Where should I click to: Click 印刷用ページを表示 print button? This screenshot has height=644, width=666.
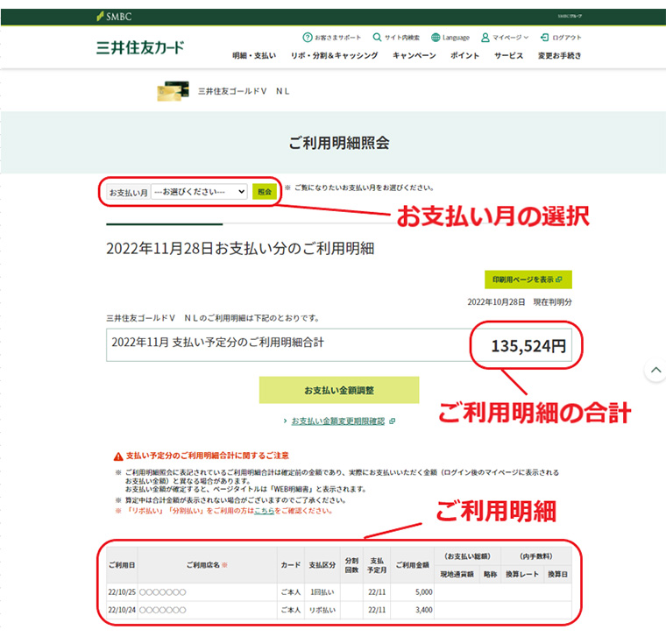[528, 280]
